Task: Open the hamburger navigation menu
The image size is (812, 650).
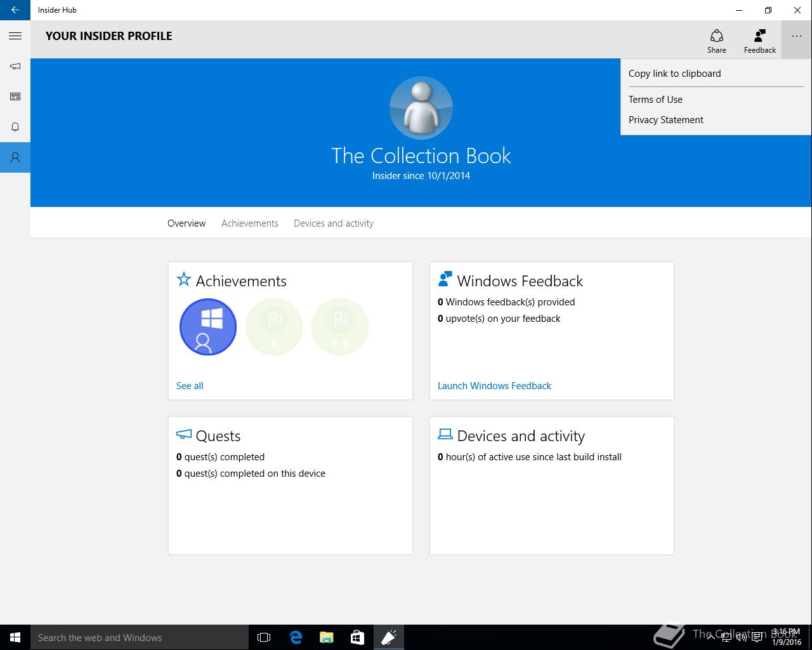Action: (x=15, y=36)
